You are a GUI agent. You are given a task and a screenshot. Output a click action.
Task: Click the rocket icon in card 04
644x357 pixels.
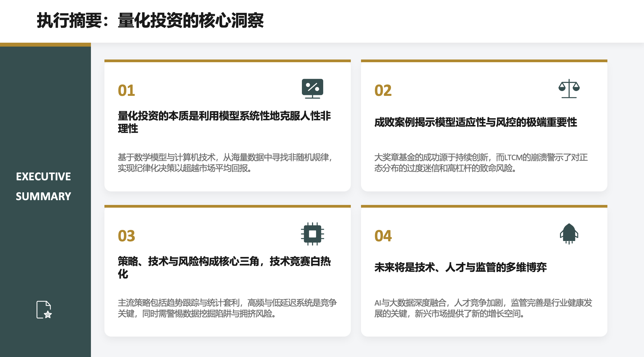click(569, 233)
